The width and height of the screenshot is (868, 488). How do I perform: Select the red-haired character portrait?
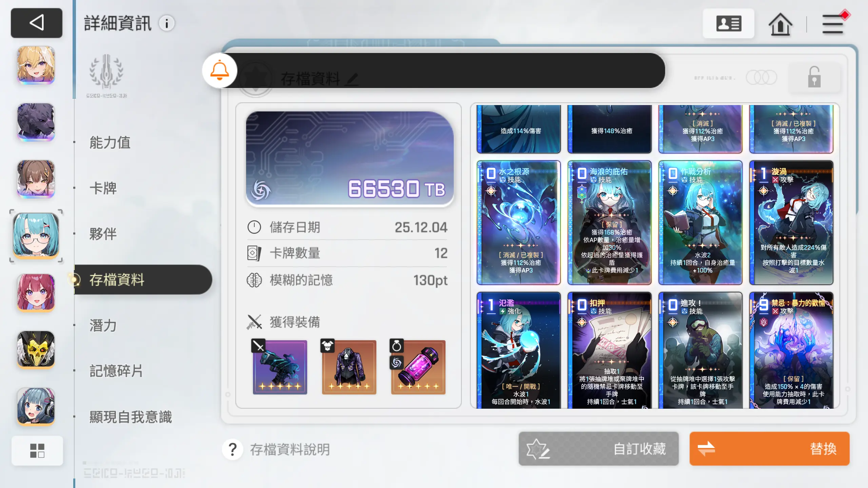click(x=36, y=292)
